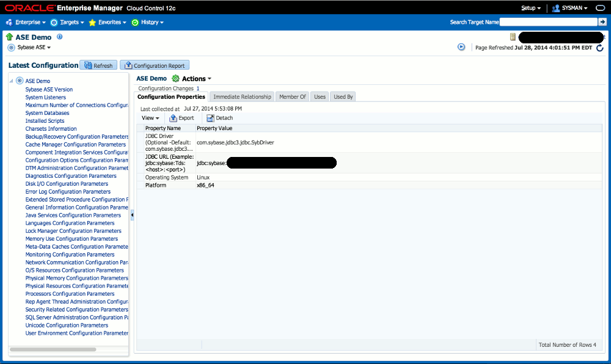Select Backup/Recovery Configuration Parameters item
611x364 pixels.
pyautogui.click(x=77, y=137)
